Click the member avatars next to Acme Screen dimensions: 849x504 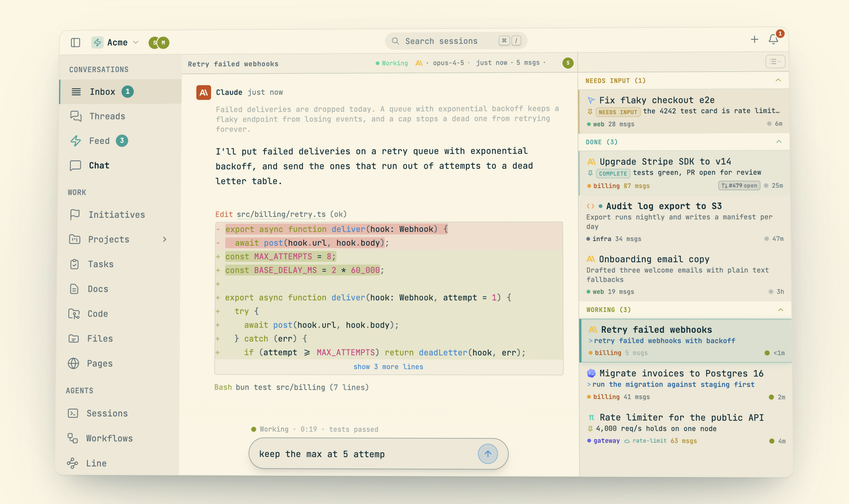pyautogui.click(x=159, y=42)
